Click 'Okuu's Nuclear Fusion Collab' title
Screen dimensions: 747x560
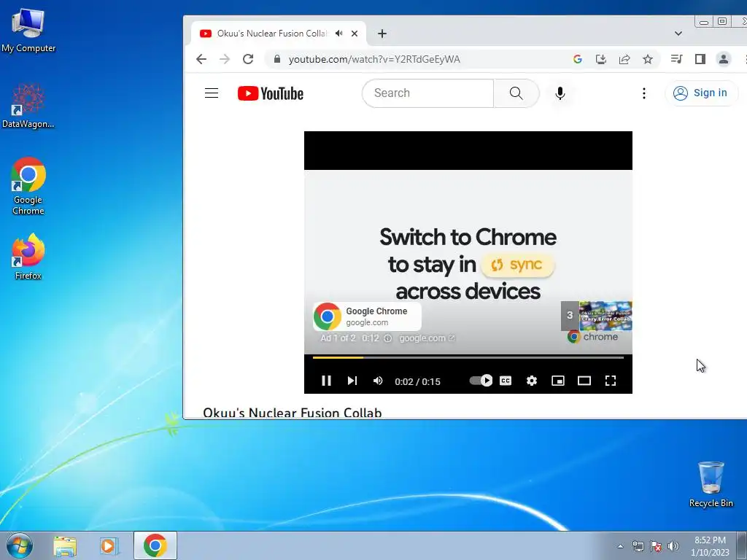(293, 413)
